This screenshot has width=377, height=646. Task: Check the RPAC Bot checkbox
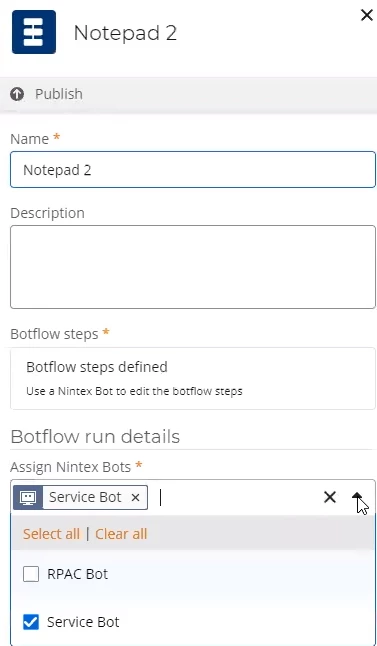(x=31, y=574)
